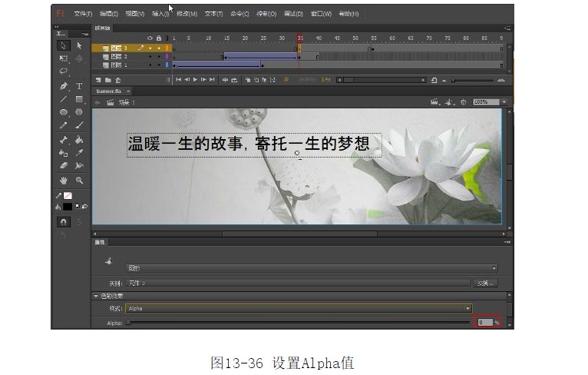Image resolution: width=588 pixels, height=375 pixels.
Task: Open the 帮助(H) menu
Action: [x=349, y=14]
